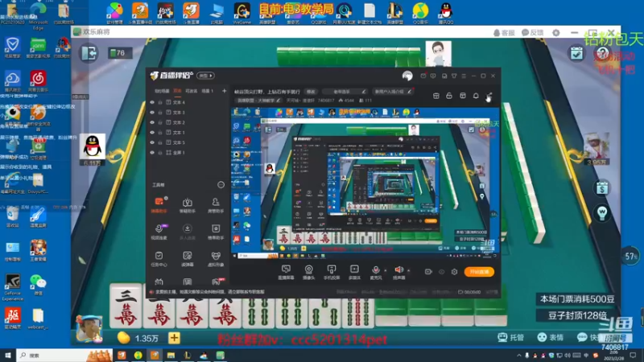Open WeGame desktop shortcut

242,14
